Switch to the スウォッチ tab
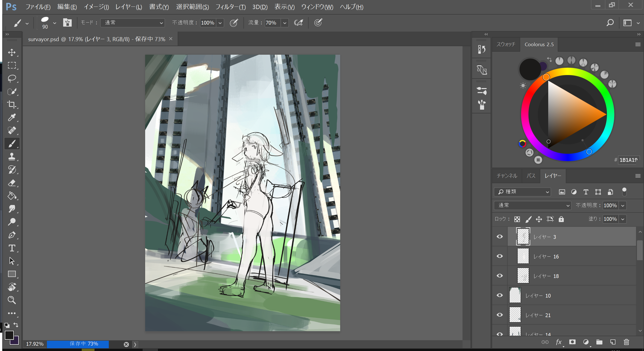 coord(506,44)
